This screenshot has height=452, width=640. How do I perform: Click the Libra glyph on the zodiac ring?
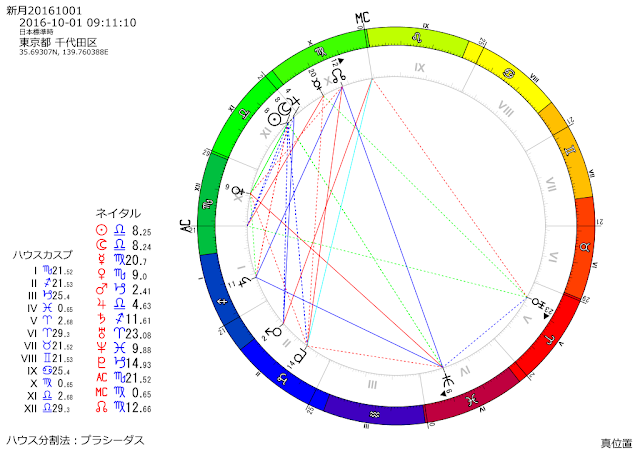coord(245,114)
